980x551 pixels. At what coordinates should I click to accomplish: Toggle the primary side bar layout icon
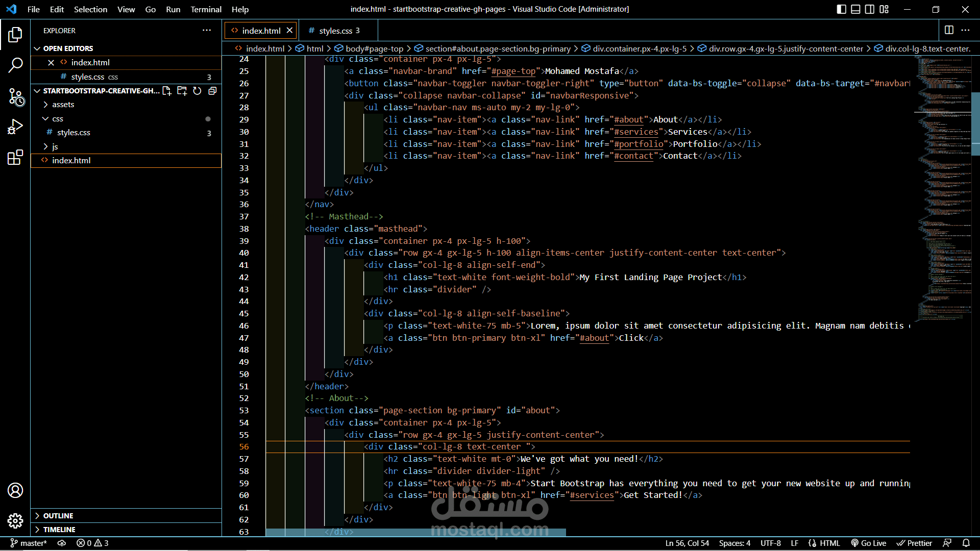click(x=842, y=9)
